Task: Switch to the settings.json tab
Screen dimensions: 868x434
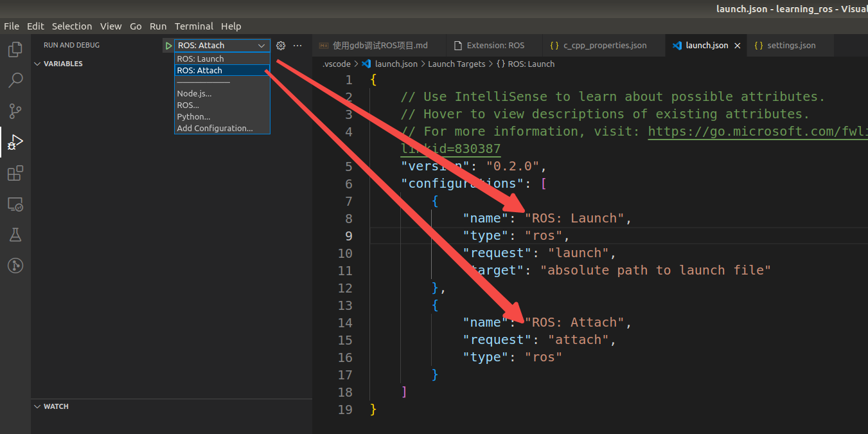Action: click(791, 46)
